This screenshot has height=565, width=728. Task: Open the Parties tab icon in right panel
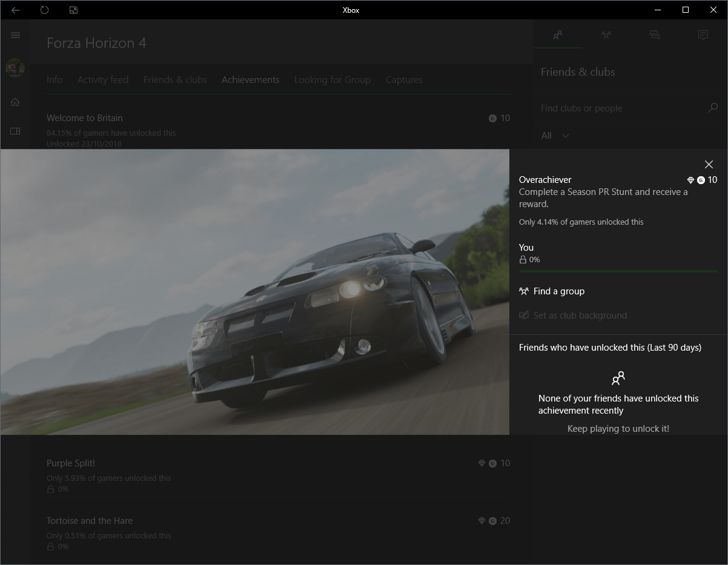point(606,35)
